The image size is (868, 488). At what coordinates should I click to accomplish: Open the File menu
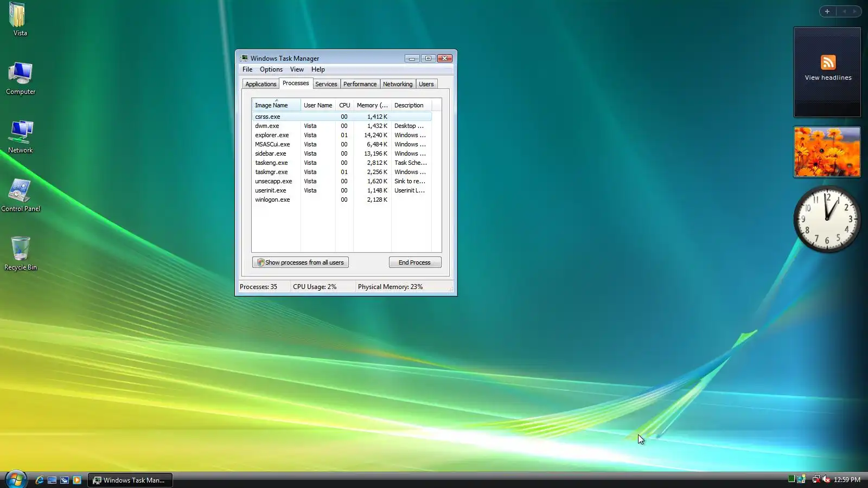[247, 69]
